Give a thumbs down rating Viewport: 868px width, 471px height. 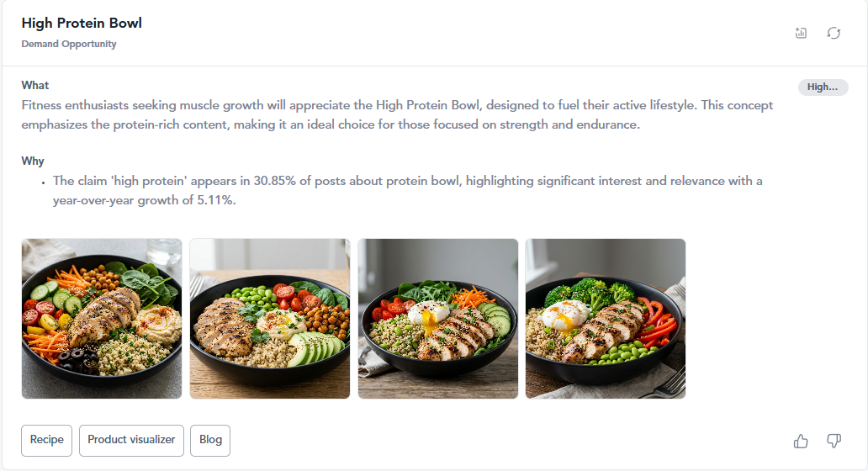click(834, 441)
